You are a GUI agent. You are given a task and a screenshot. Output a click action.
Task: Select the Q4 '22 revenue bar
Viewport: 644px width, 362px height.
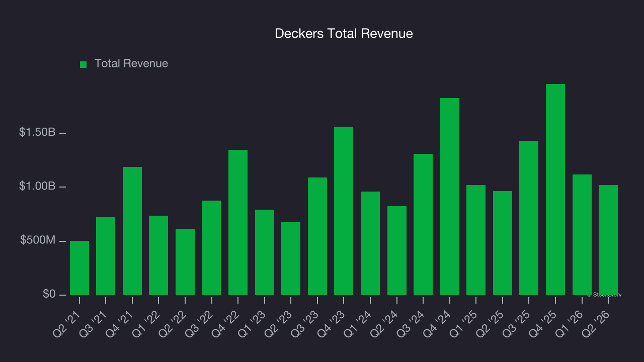[x=238, y=223]
